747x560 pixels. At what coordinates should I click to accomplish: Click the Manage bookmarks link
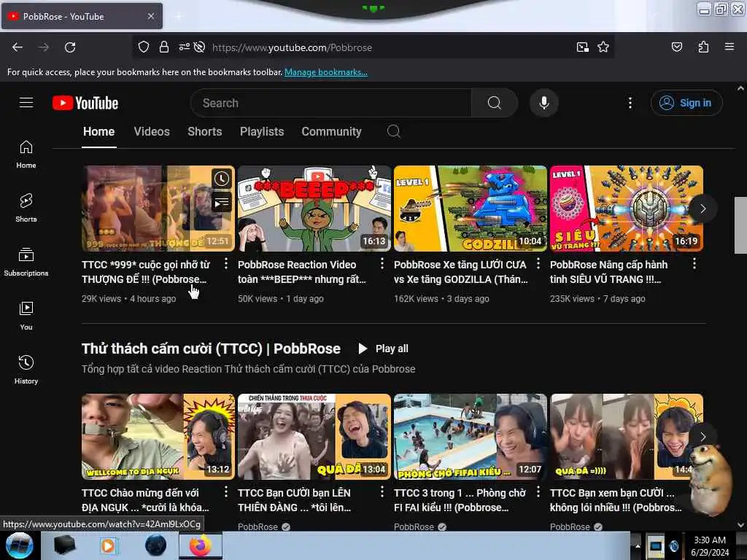[x=326, y=72]
